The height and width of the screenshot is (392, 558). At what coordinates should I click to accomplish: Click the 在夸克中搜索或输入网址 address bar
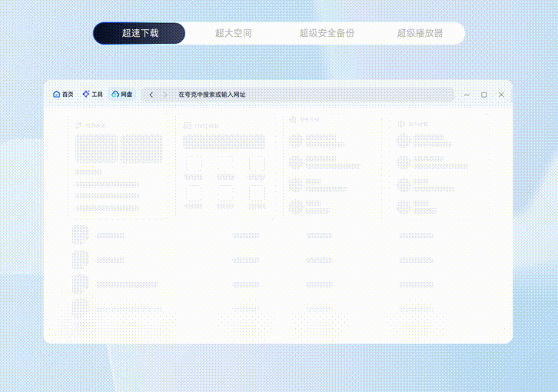[x=307, y=95]
